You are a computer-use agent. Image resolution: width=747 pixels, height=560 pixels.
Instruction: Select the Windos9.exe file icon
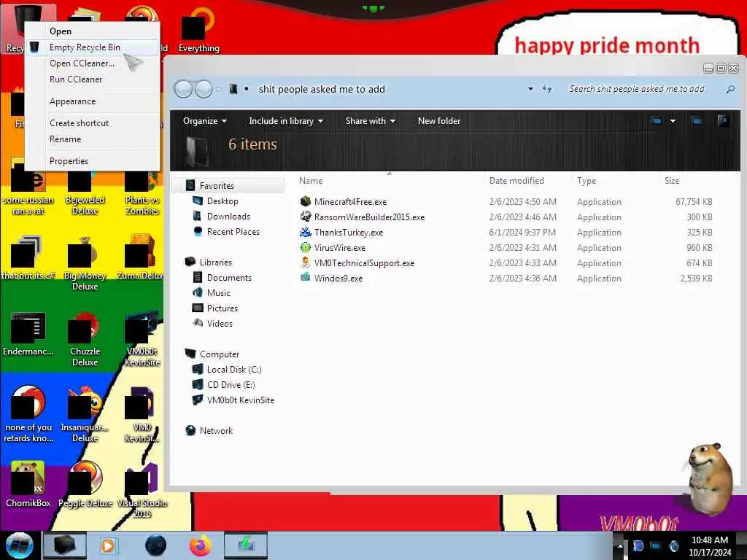(306, 278)
